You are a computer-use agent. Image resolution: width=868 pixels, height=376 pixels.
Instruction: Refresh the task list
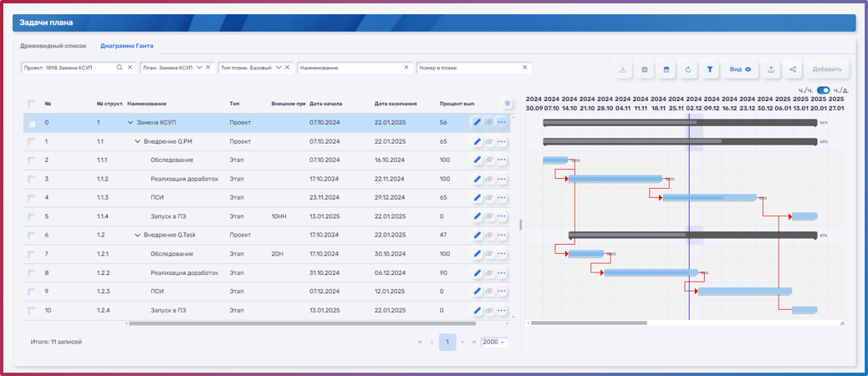pos(688,69)
